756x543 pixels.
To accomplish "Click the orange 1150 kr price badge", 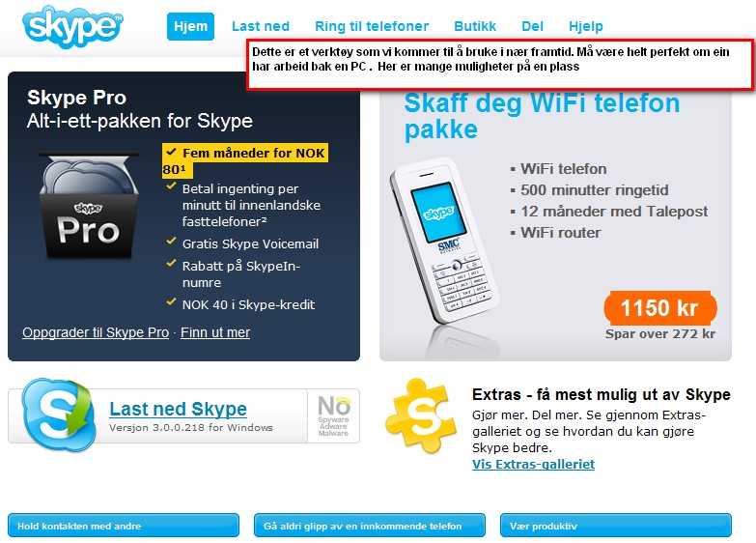I will click(x=660, y=307).
